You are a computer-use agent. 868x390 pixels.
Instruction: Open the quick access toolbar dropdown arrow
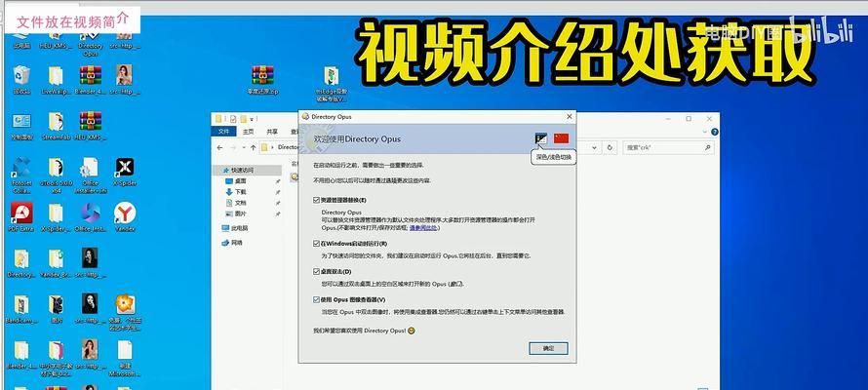click(x=253, y=118)
